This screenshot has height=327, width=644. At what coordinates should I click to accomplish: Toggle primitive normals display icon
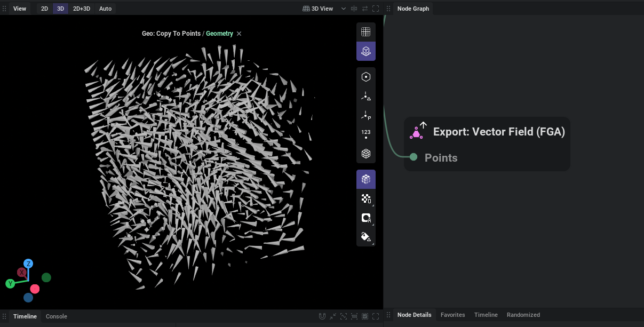[365, 96]
